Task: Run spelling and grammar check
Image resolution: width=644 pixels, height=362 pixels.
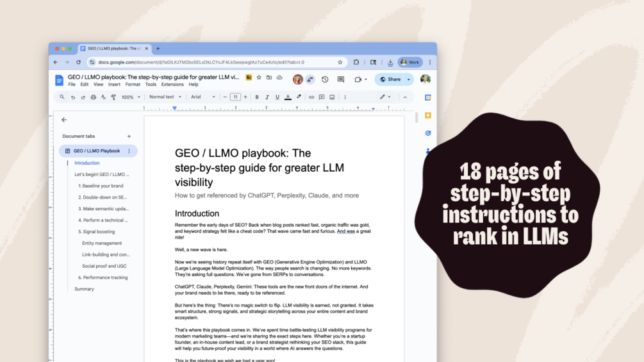Action: (104, 97)
